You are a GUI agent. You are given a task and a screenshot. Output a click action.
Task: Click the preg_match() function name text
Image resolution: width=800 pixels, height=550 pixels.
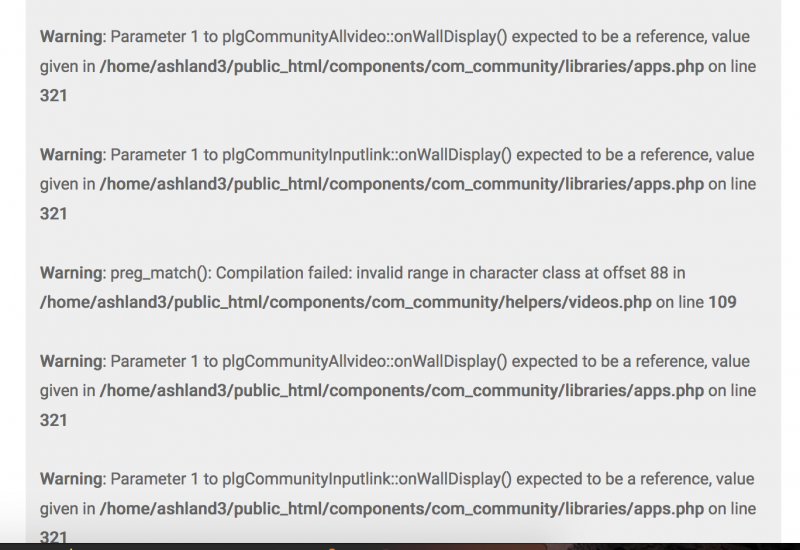159,273
